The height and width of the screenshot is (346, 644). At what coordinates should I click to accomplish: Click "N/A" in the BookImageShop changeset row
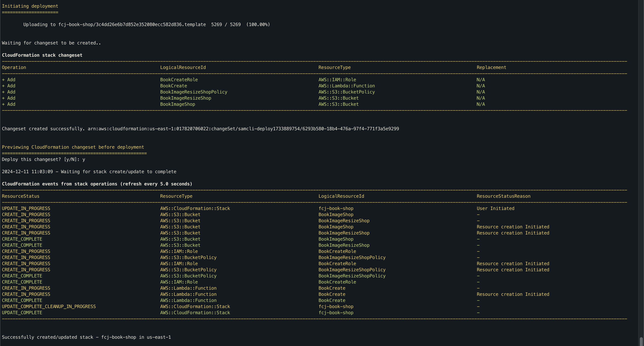(x=481, y=104)
